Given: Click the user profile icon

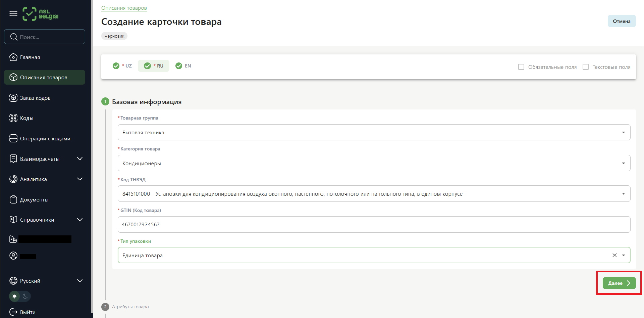Looking at the screenshot, I should coord(13,256).
